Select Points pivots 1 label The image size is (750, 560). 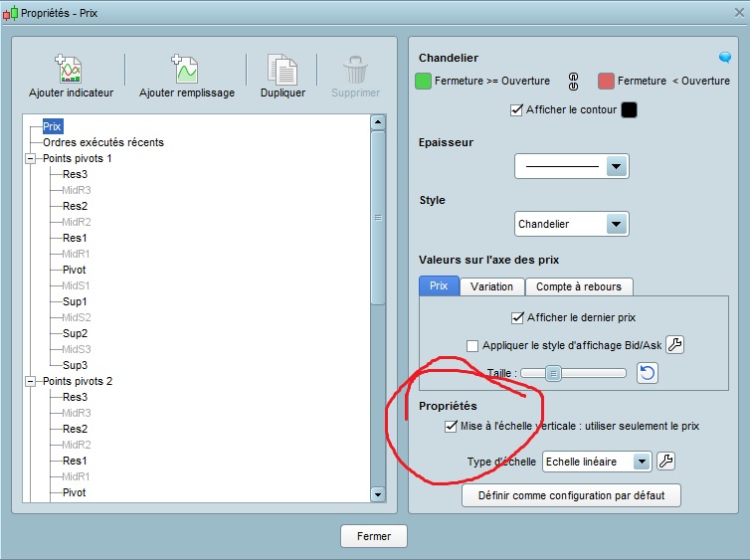pos(77,158)
